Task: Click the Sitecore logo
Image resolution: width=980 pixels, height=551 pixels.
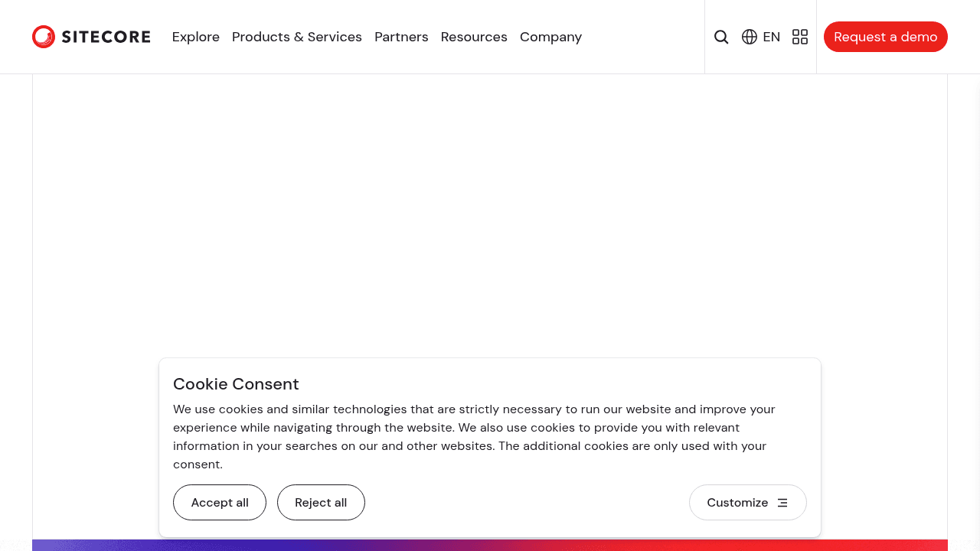Action: (90, 36)
